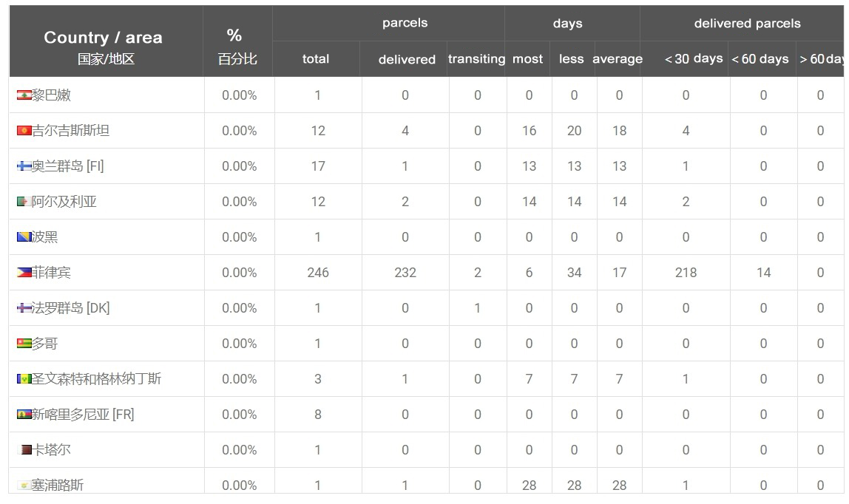Sort by the total column header

point(316,59)
